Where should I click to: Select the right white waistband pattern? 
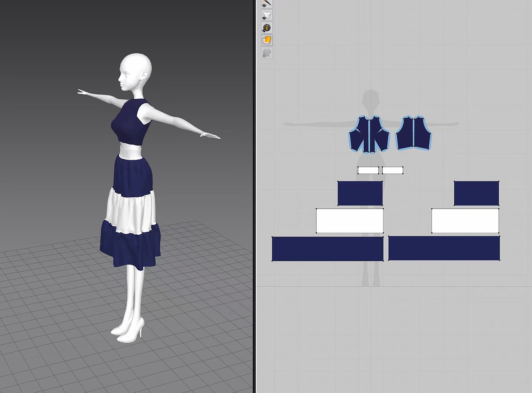[x=392, y=170]
